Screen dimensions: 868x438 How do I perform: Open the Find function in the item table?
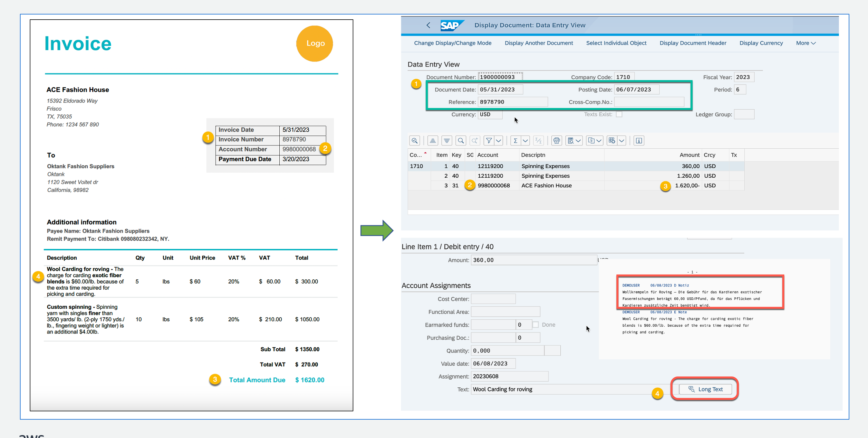(x=461, y=141)
